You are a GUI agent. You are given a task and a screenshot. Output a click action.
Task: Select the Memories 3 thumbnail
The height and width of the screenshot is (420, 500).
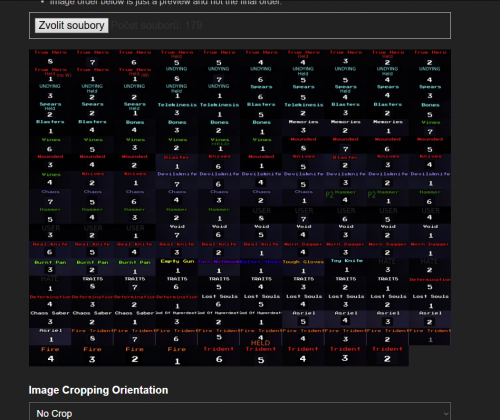coord(303,128)
